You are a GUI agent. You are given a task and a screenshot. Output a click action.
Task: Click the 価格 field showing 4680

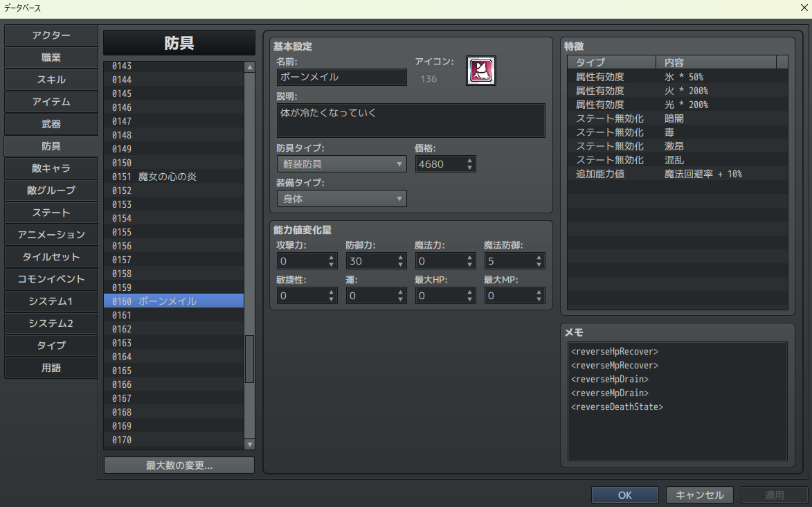pos(440,164)
